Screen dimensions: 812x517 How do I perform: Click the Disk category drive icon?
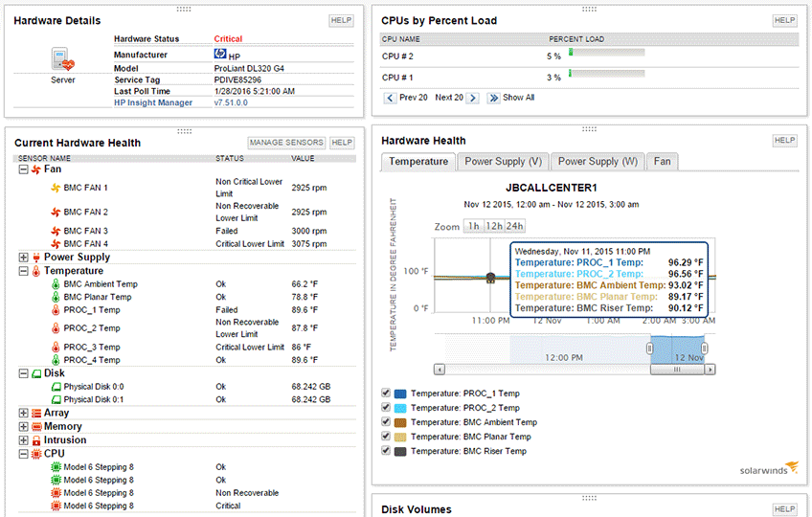tap(36, 373)
